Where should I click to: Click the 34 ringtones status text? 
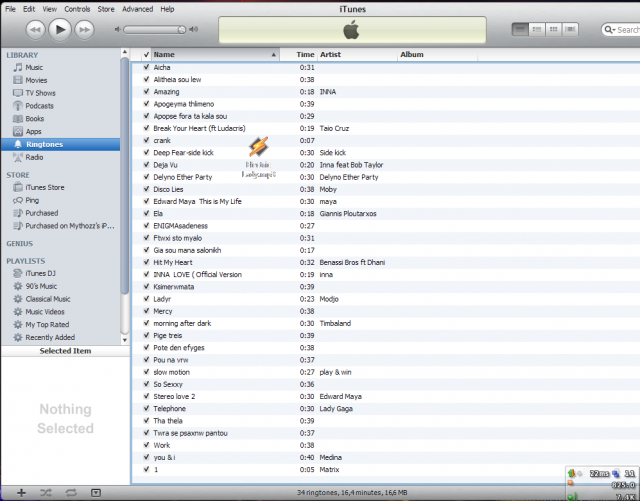[x=352, y=493]
